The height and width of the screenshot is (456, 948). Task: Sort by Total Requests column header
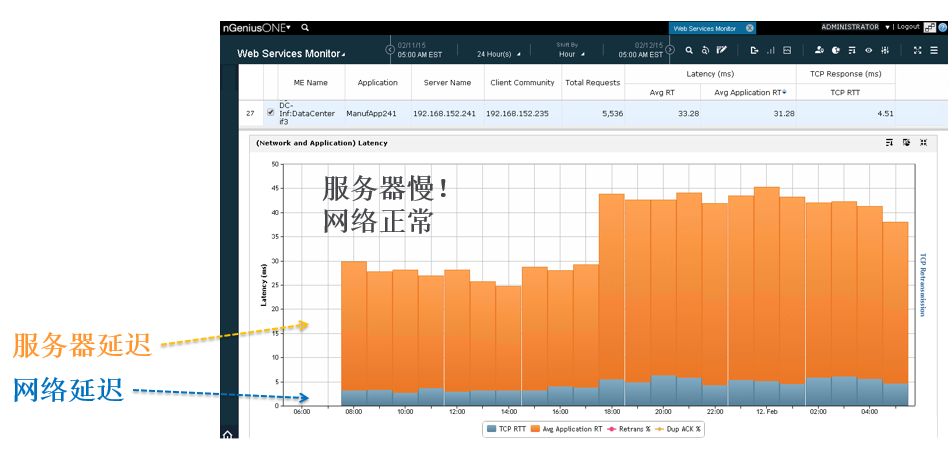click(592, 82)
